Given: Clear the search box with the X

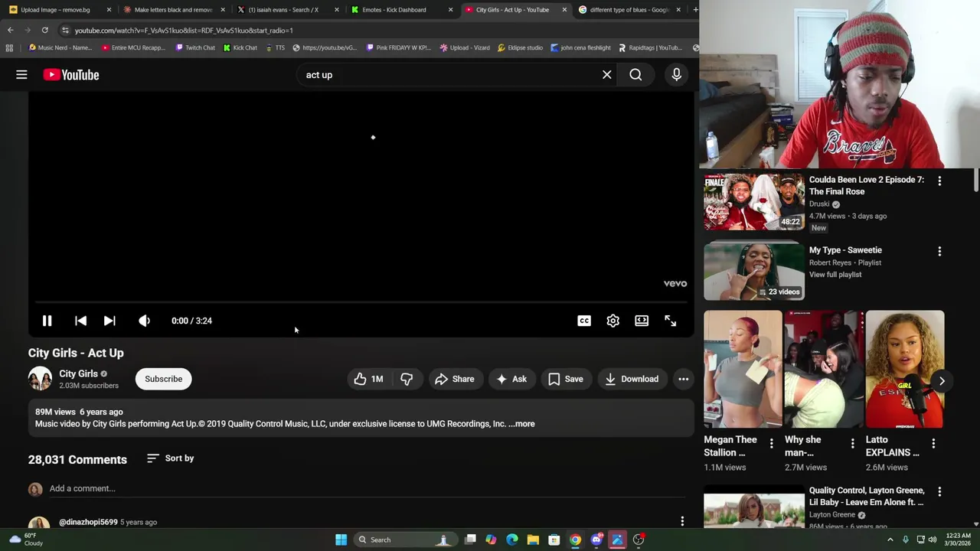Looking at the screenshot, I should coord(606,74).
